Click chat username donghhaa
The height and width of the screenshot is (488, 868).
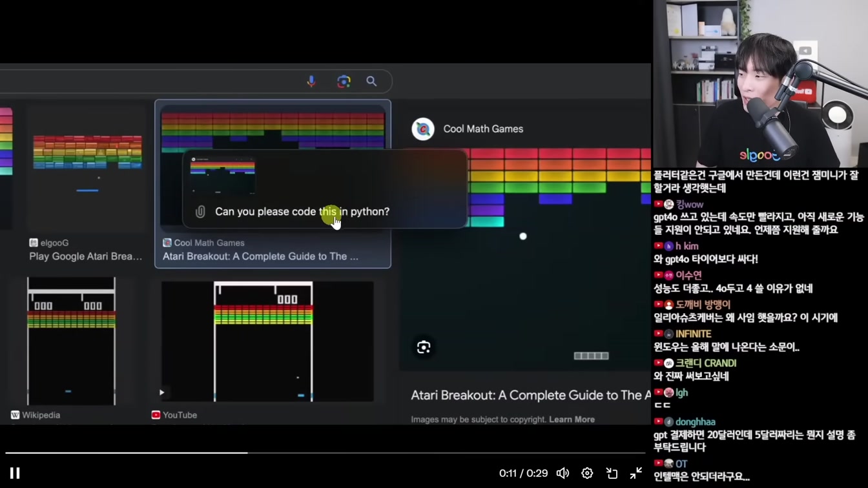(x=696, y=422)
